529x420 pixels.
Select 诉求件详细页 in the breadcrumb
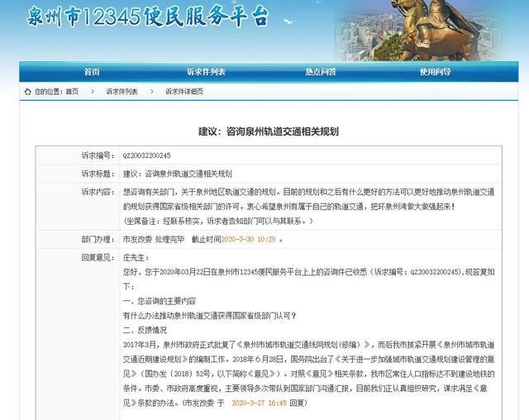click(184, 92)
